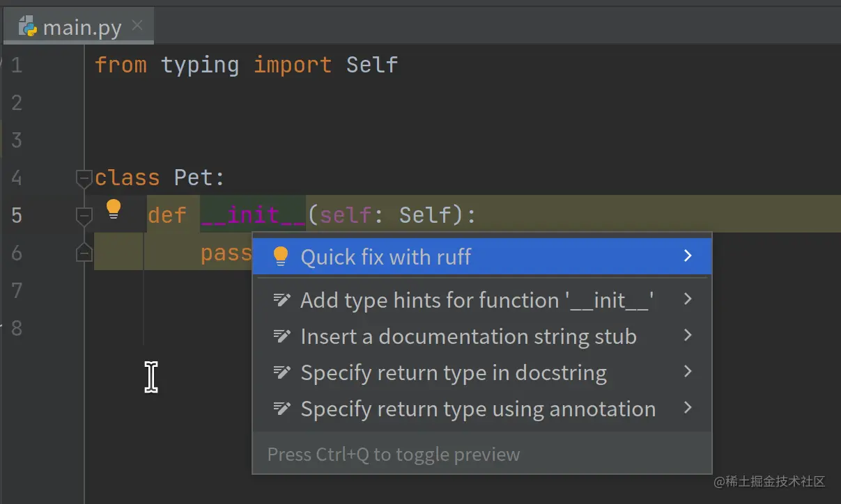Click pencil icon beside Add type hints
The image size is (841, 504).
[x=281, y=300]
